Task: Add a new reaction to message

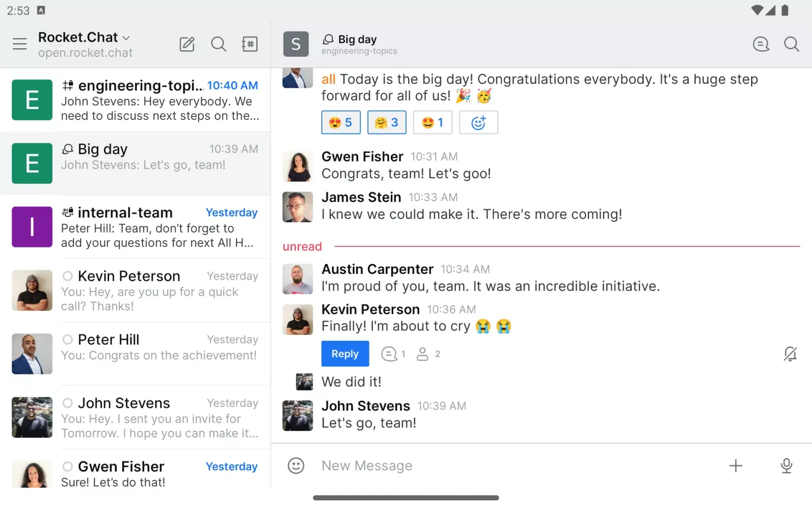Action: [x=478, y=122]
